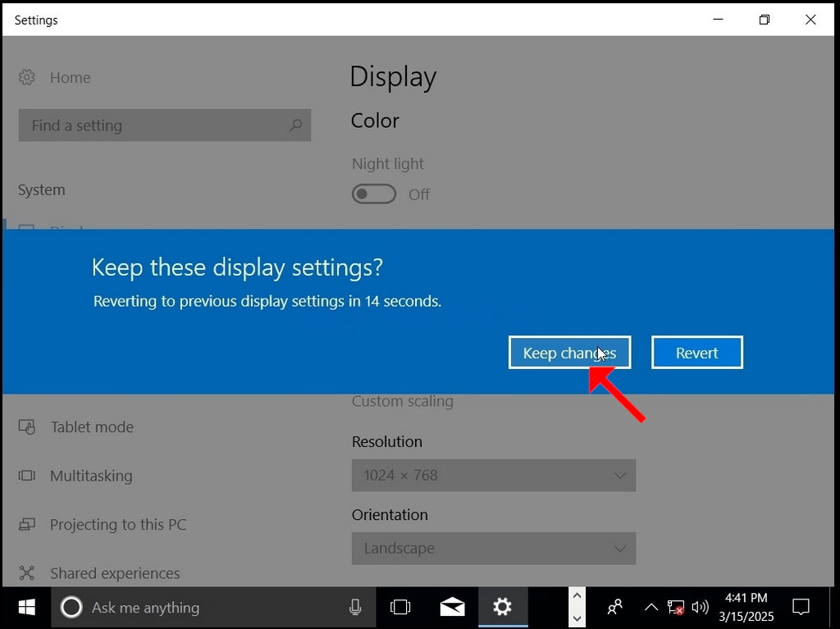Click the Tablet mode icon

(x=27, y=427)
